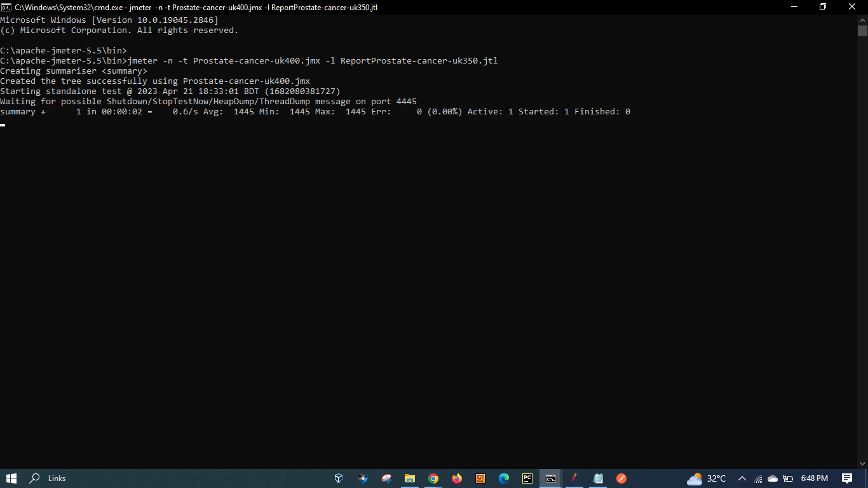Open the Notepad app on the taskbar
The width and height of the screenshot is (868, 488).
tap(597, 478)
